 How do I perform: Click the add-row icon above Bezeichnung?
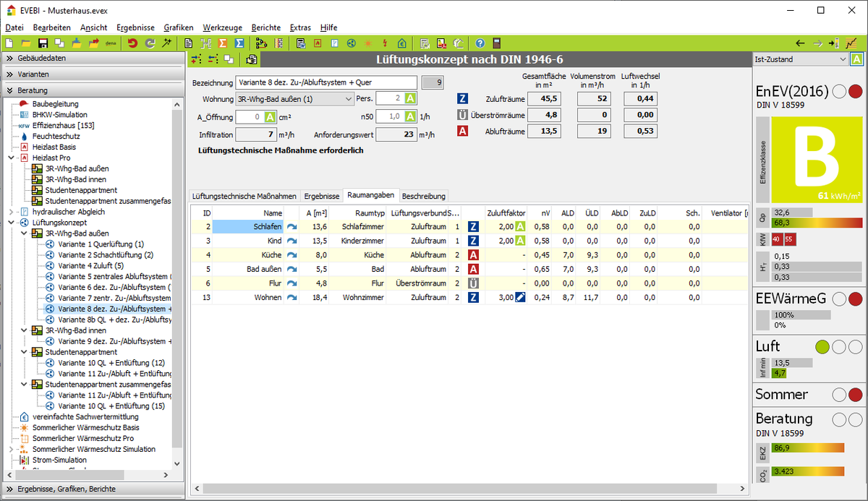coord(196,59)
